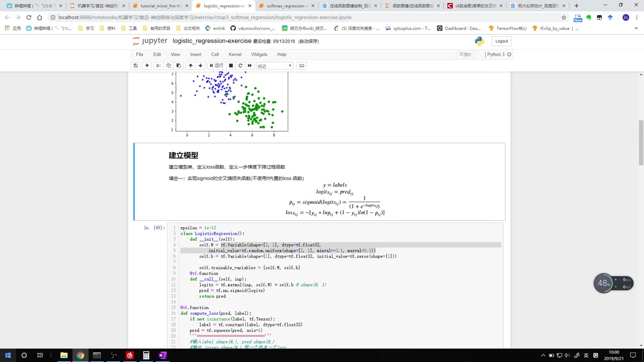
Task: Paste cells below toolbar icon
Action: point(179,66)
